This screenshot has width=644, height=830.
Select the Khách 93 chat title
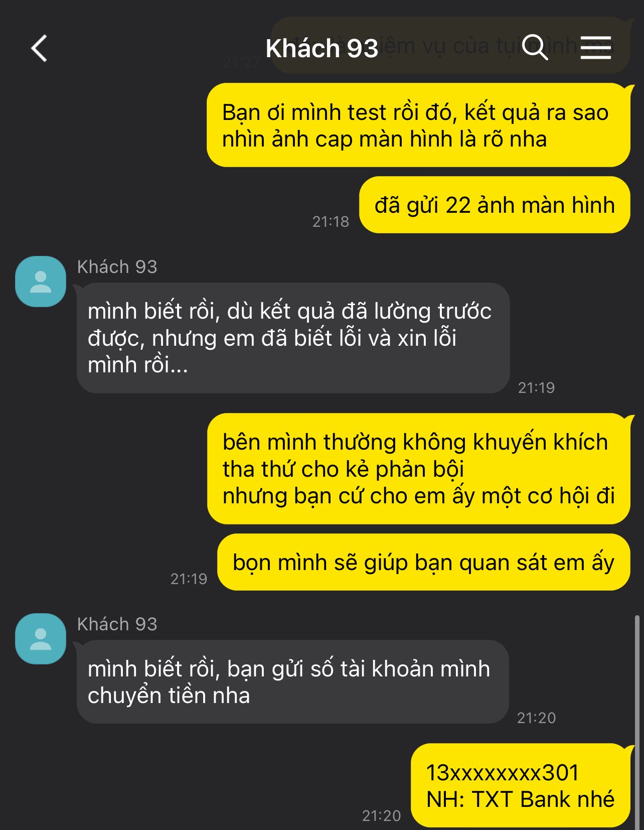click(321, 49)
